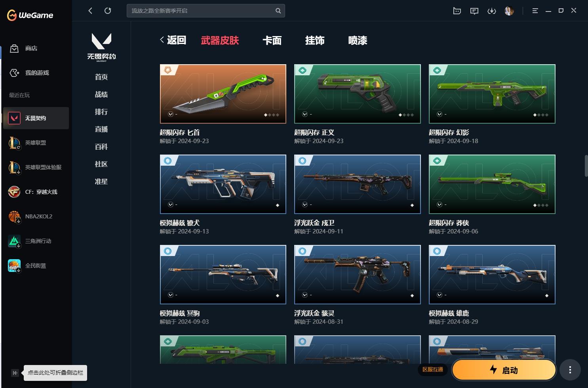The image size is (588, 388).
Task: Click the 区服互通 badge
Action: pos(432,369)
